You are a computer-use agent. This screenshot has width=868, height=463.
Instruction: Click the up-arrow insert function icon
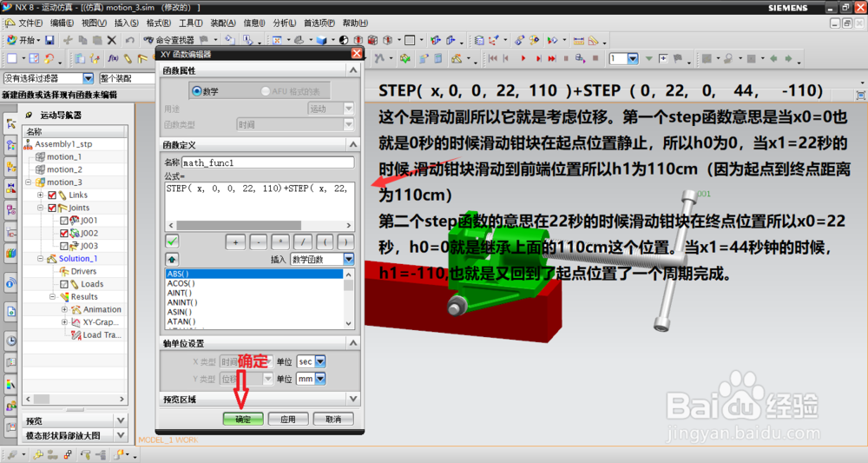pyautogui.click(x=172, y=259)
